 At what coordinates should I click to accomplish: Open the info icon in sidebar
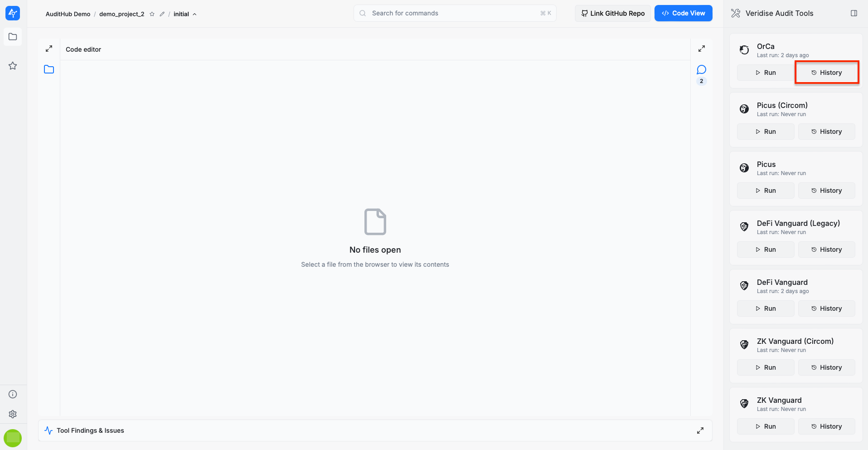pyautogui.click(x=13, y=394)
